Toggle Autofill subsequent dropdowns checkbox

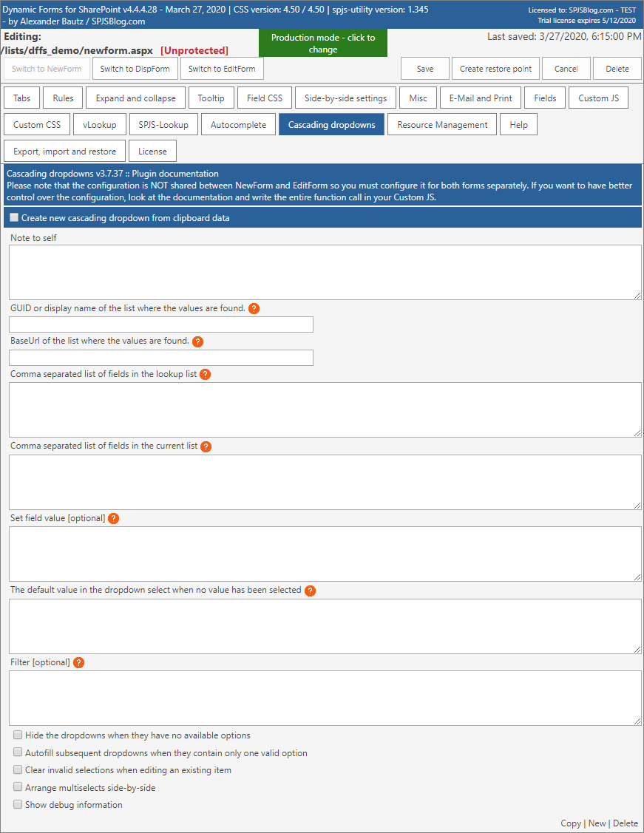[x=18, y=752]
